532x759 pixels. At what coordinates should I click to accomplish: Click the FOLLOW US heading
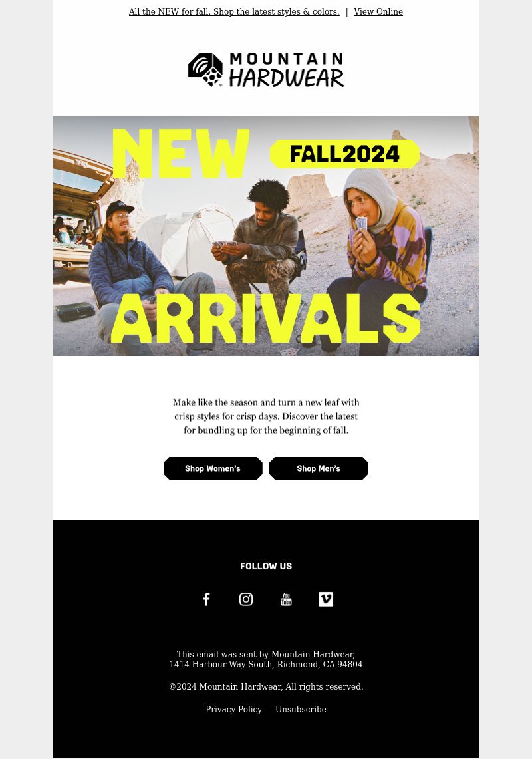(x=266, y=566)
